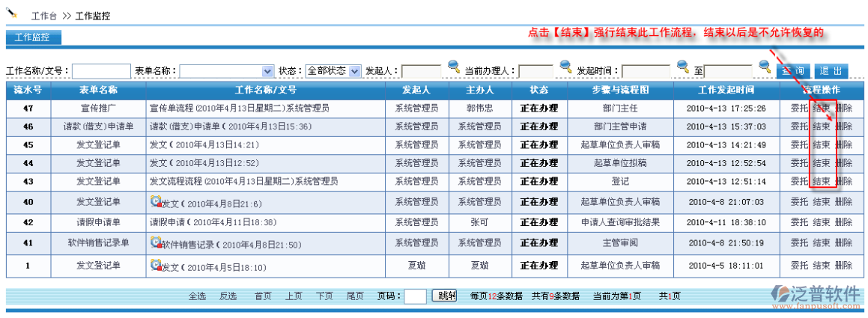Image resolution: width=868 pixels, height=318 pixels.
Task: Focus the 工作名称/文号 input field
Action: [x=101, y=71]
